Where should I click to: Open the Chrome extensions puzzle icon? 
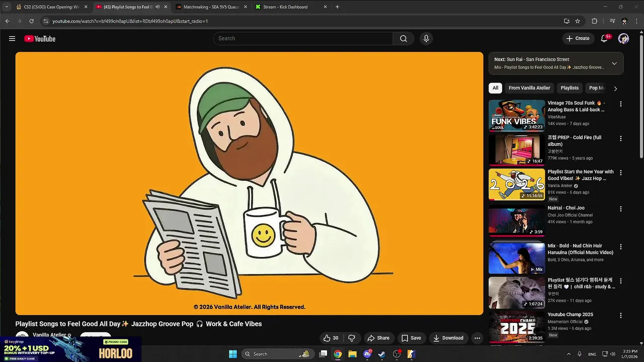pos(594,21)
